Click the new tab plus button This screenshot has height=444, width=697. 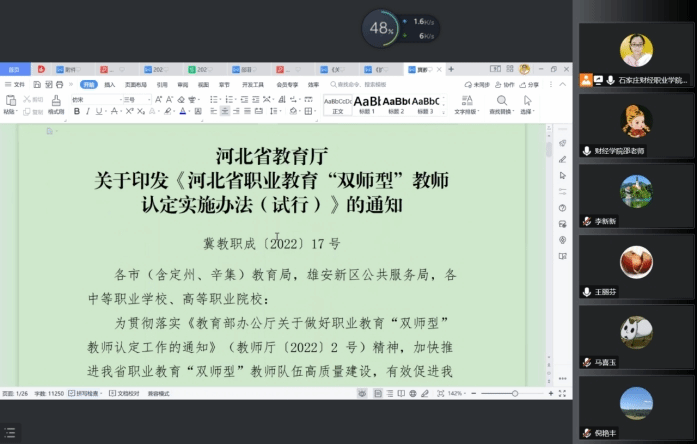(451, 69)
